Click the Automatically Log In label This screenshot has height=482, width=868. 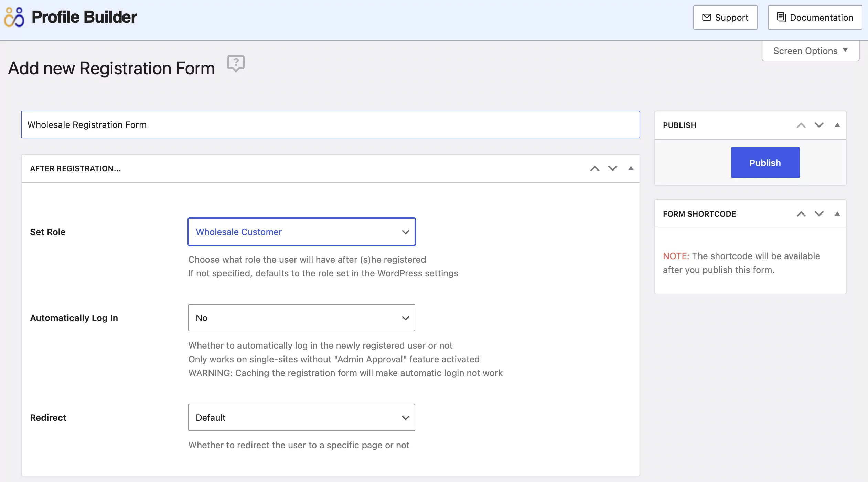pyautogui.click(x=74, y=318)
